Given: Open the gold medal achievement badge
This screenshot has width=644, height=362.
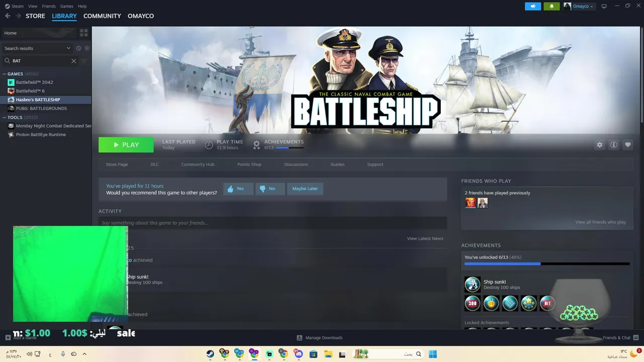Looking at the screenshot, I should pos(491,303).
